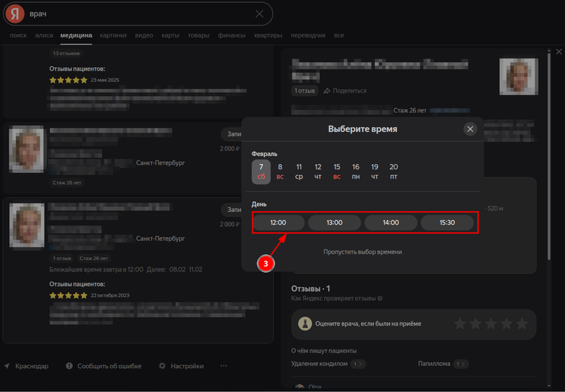565x392 pixels.
Task: Click the '1 отзыв' chip on result card
Action: point(62,259)
